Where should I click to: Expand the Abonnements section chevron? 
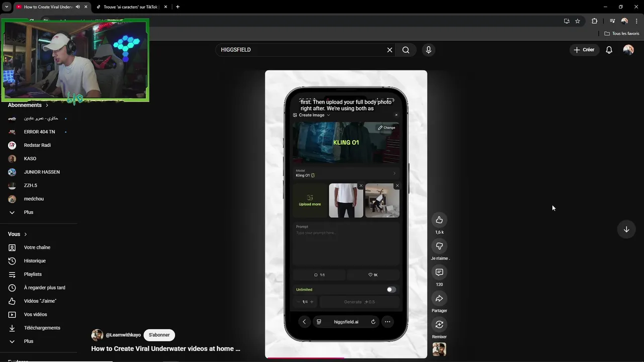[47, 106]
